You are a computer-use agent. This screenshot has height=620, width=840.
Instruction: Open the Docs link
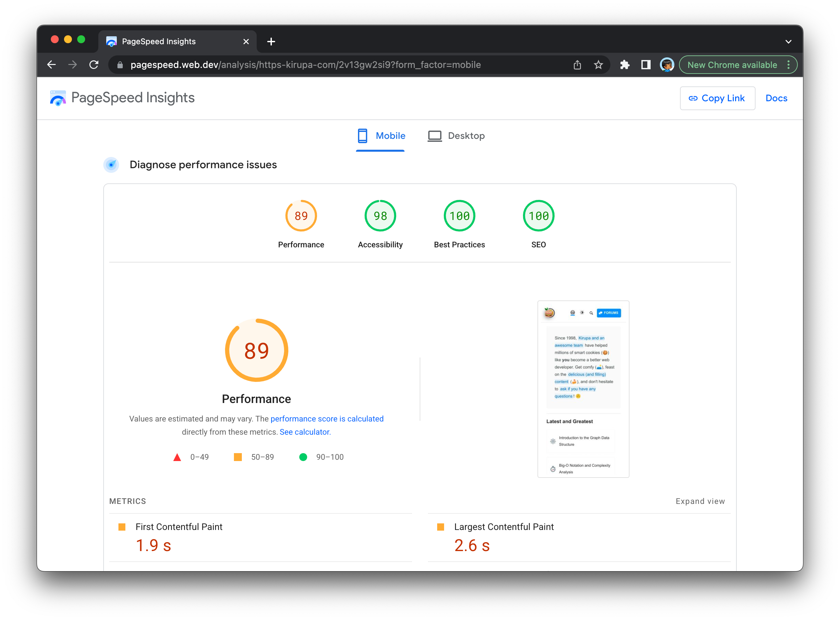[776, 98]
